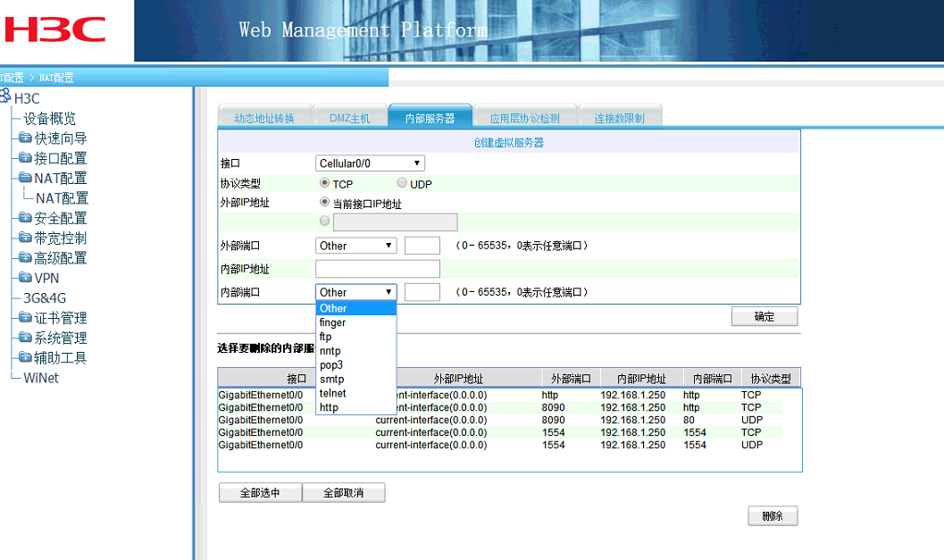This screenshot has width=944, height=560.
Task: Switch to 连接数限制 tab
Action: [x=620, y=118]
